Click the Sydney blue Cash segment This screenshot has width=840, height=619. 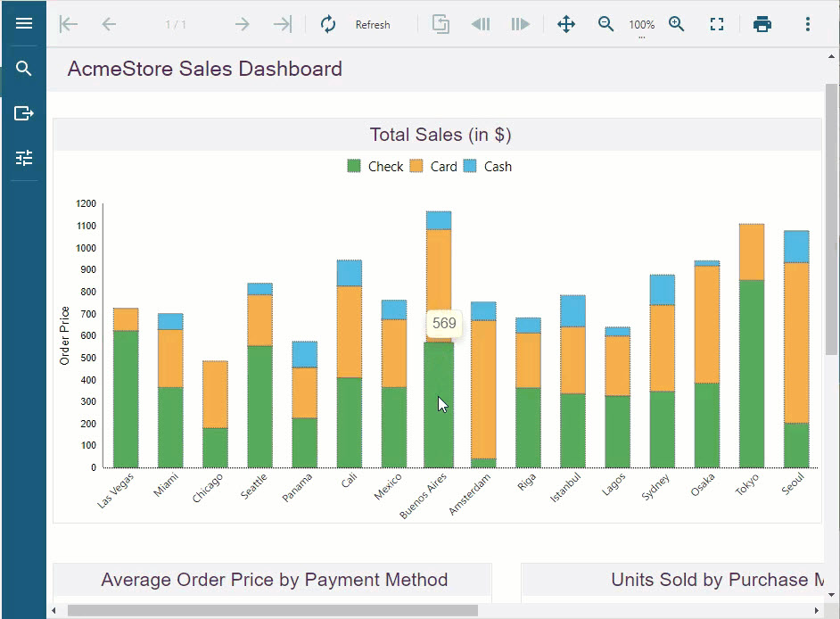coord(663,290)
